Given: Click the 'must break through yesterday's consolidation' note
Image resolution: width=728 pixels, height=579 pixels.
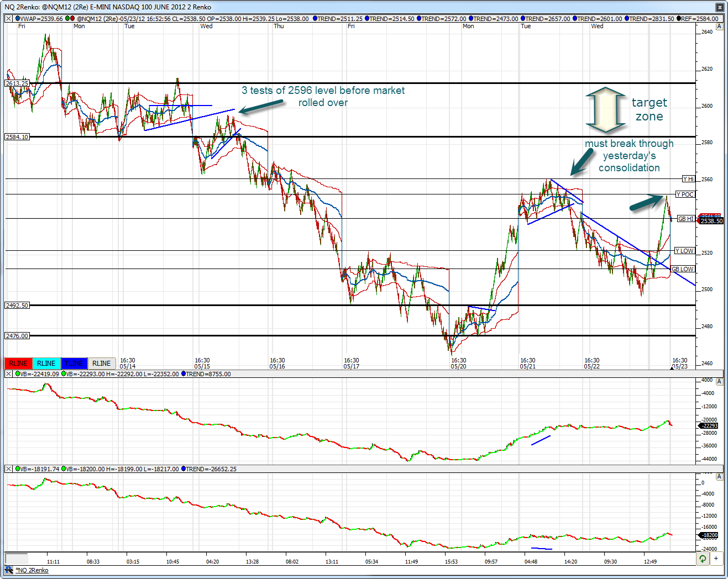Looking at the screenshot, I should coord(630,156).
